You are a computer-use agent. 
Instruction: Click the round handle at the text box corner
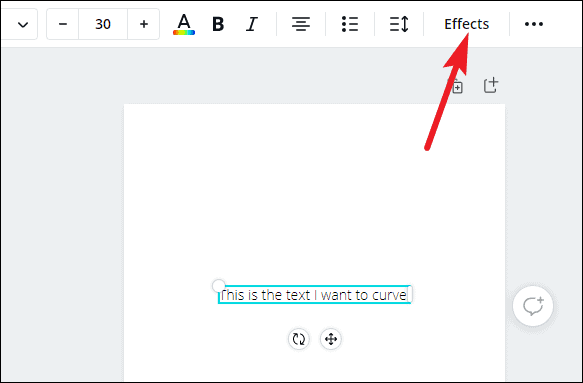pos(218,286)
